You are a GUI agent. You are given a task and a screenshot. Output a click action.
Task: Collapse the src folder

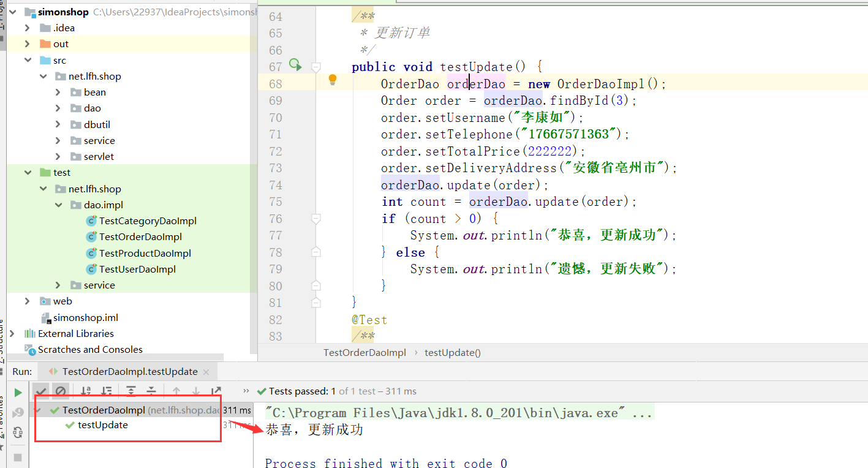click(x=28, y=60)
